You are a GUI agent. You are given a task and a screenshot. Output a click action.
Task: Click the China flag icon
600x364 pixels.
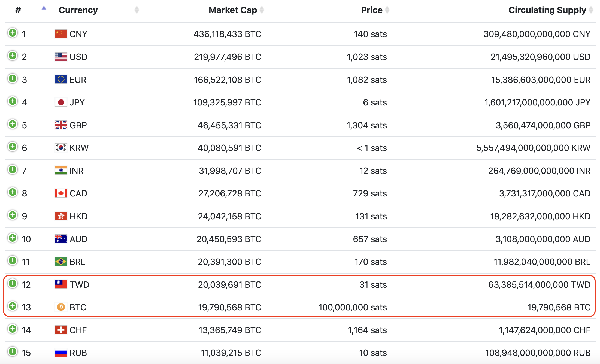tap(61, 34)
